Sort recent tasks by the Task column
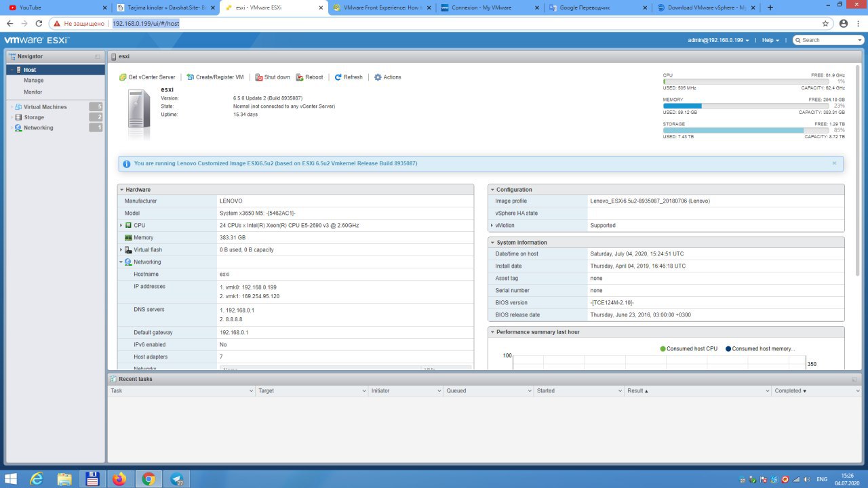The height and width of the screenshot is (488, 868). coord(181,391)
